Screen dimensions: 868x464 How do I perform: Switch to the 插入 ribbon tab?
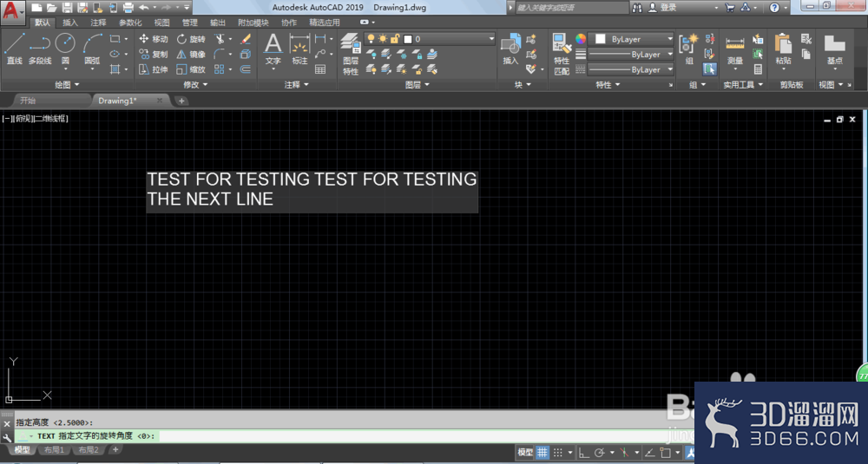tap(70, 23)
